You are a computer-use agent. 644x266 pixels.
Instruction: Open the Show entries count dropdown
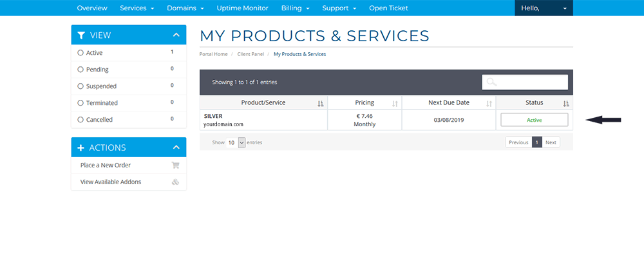pos(236,142)
